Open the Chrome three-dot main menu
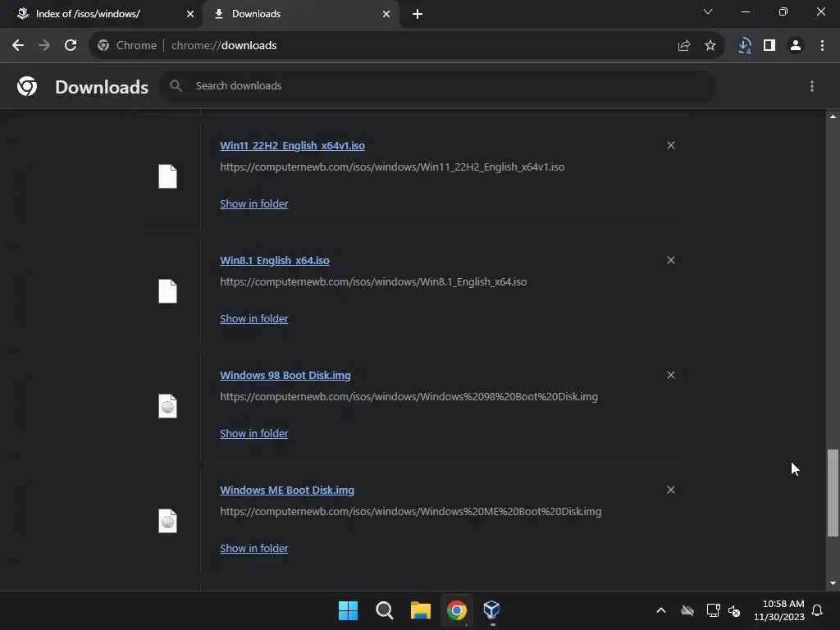 coord(822,46)
